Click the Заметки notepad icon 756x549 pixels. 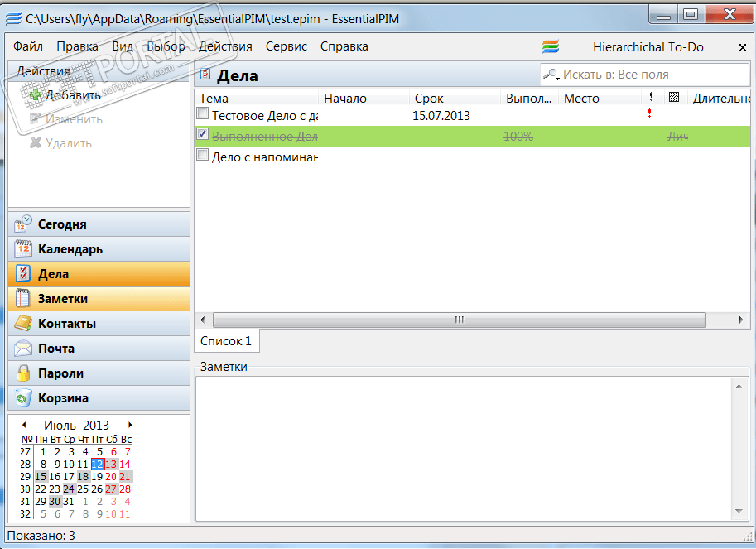coord(22,298)
